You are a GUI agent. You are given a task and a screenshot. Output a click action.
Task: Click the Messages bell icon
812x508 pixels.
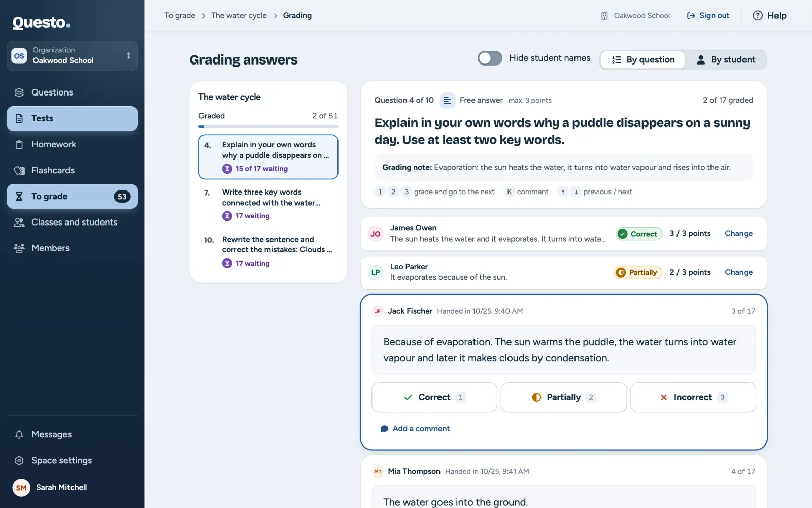tap(19, 434)
